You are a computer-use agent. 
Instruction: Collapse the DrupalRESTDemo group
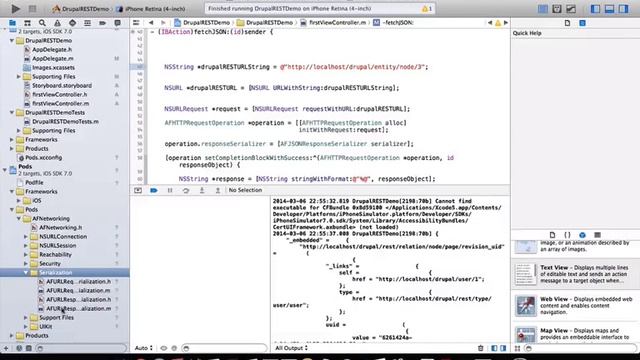point(12,40)
